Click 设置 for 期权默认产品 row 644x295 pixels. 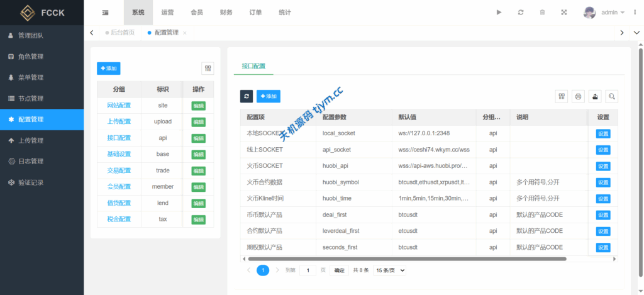[603, 248]
